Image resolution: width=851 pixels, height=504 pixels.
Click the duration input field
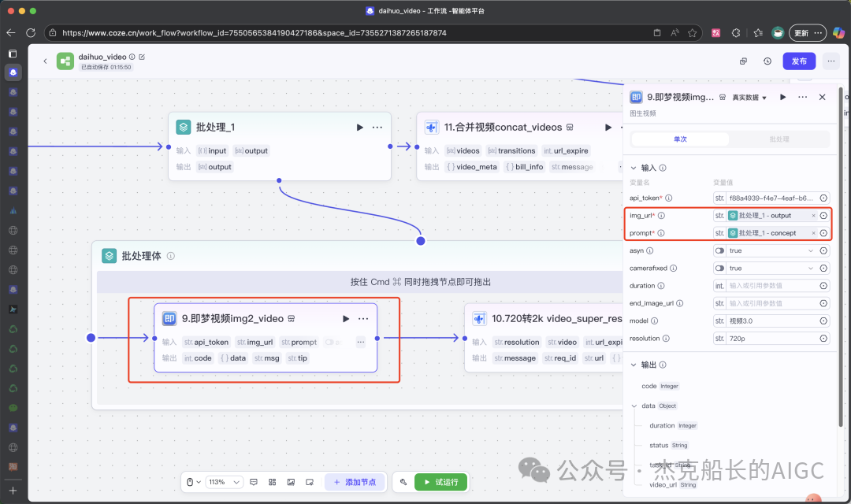(x=771, y=286)
